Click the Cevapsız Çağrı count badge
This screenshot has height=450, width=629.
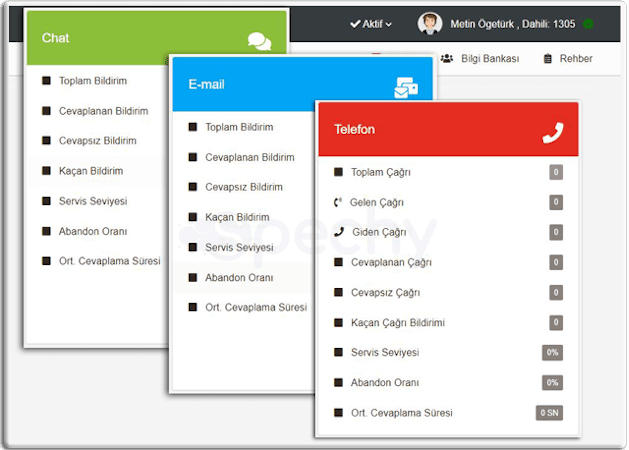[x=556, y=292]
